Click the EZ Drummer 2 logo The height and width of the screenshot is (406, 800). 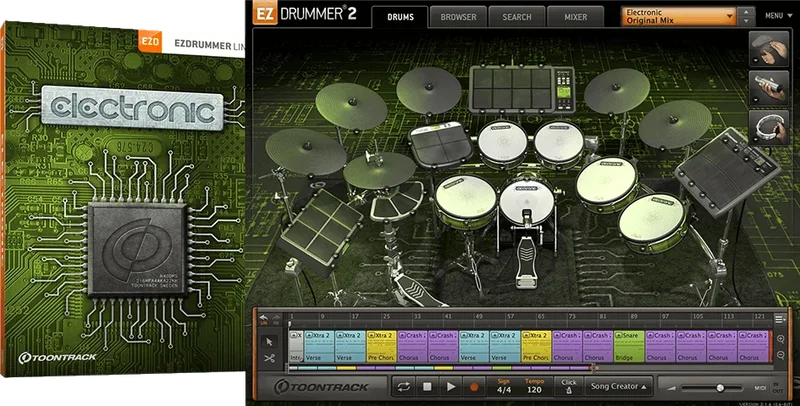(305, 14)
